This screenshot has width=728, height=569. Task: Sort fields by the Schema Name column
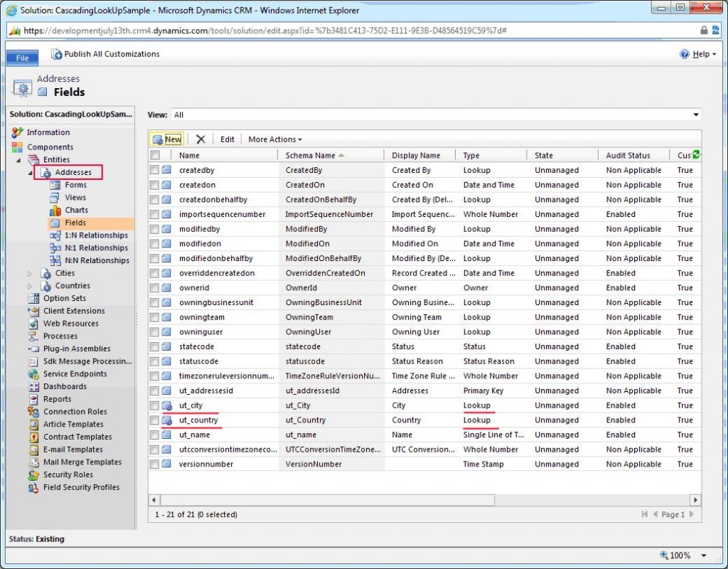[x=314, y=154]
